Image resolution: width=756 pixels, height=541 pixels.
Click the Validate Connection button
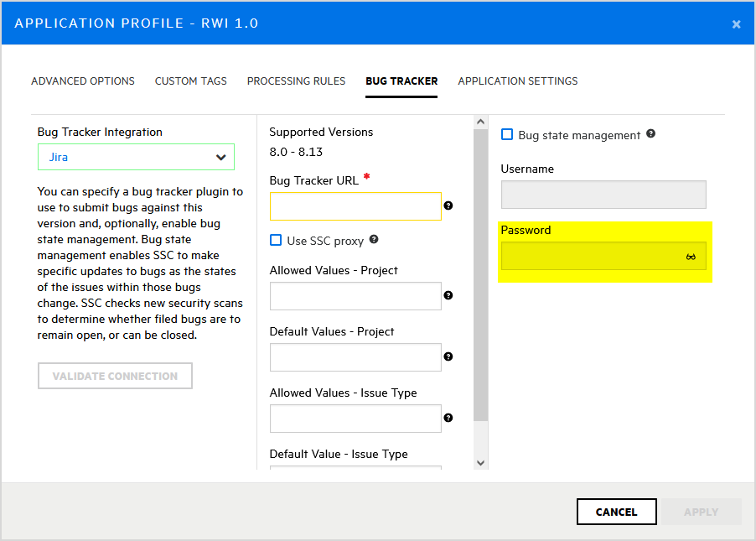pos(115,376)
